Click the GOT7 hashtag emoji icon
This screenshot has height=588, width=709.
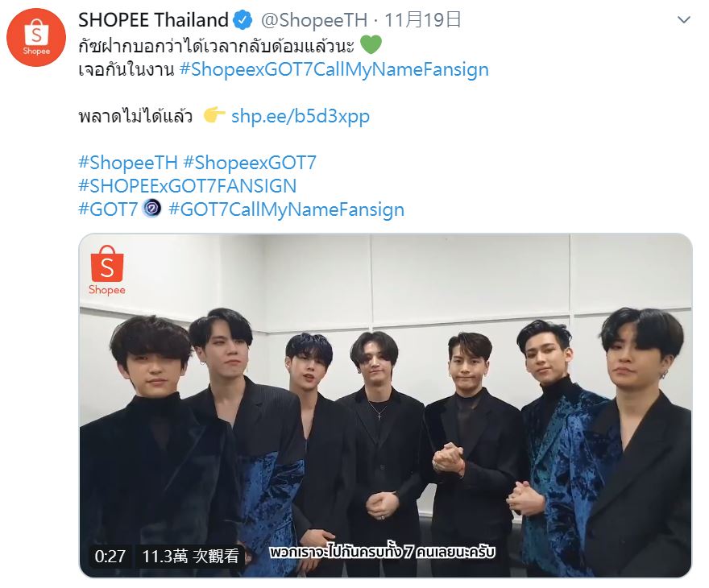pos(152,209)
